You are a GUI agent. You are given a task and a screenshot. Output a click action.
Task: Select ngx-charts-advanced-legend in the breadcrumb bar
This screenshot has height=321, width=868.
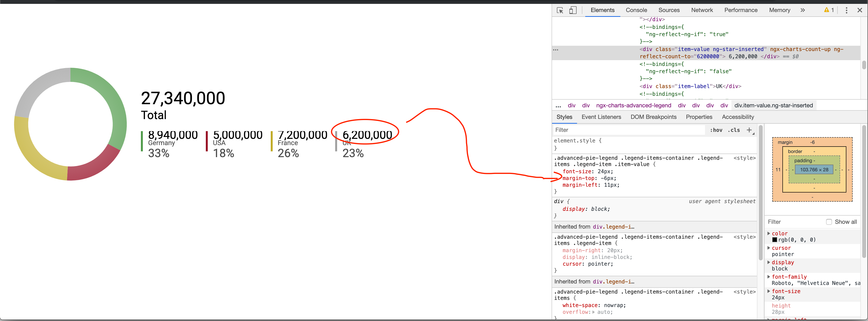coord(634,105)
